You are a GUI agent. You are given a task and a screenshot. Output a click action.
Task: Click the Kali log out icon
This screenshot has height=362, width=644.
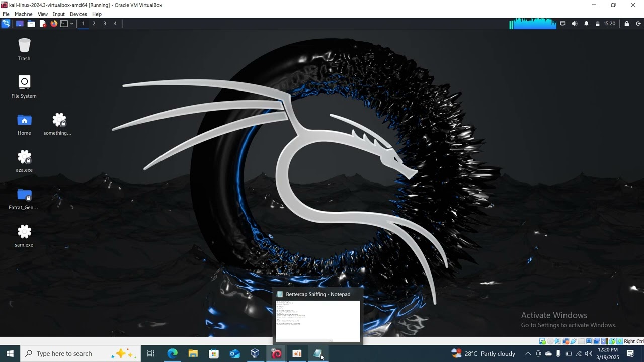(x=638, y=24)
